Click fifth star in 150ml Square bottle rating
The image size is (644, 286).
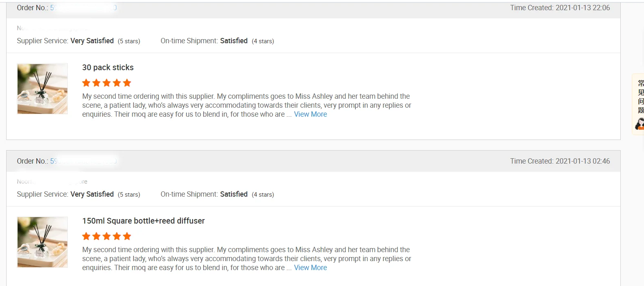(x=127, y=236)
